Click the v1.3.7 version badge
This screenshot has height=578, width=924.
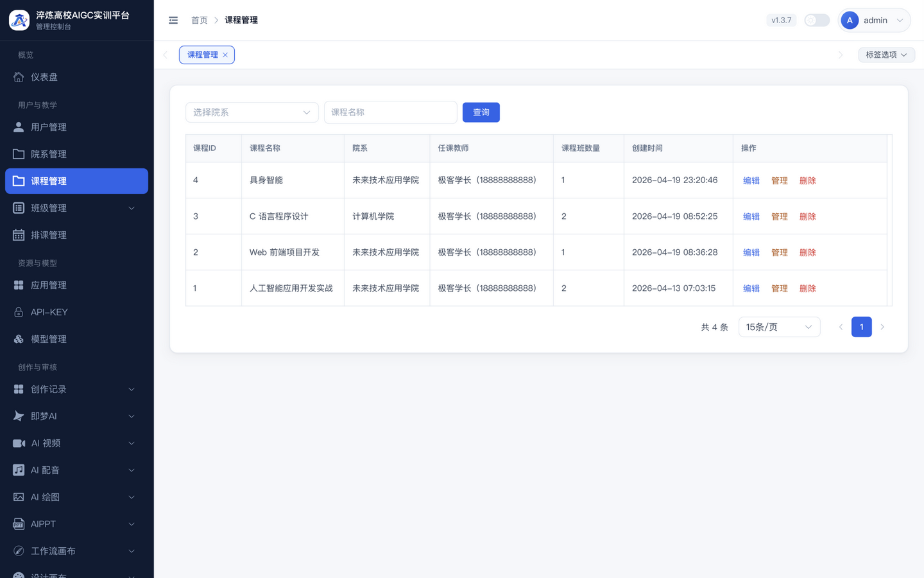pos(782,21)
